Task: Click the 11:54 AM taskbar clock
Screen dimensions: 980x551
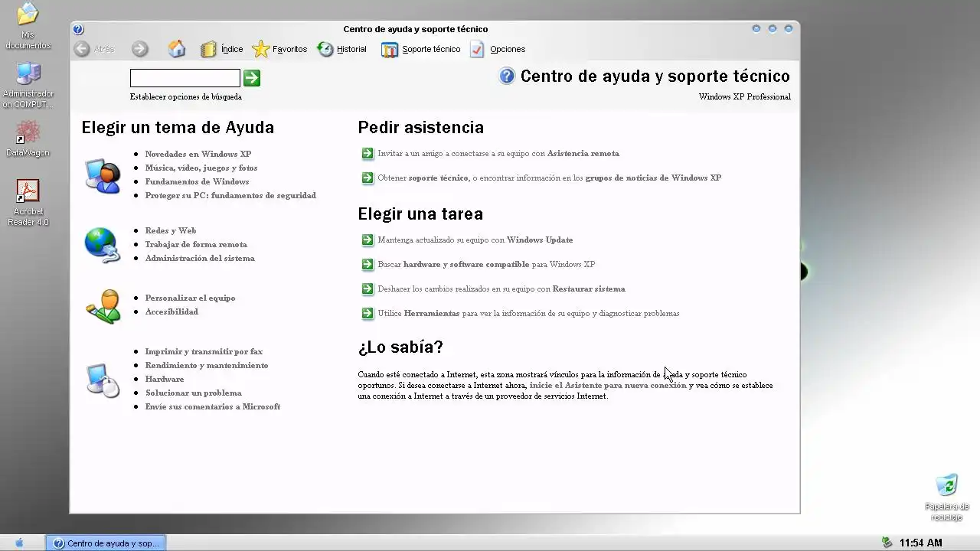Action: (x=921, y=543)
